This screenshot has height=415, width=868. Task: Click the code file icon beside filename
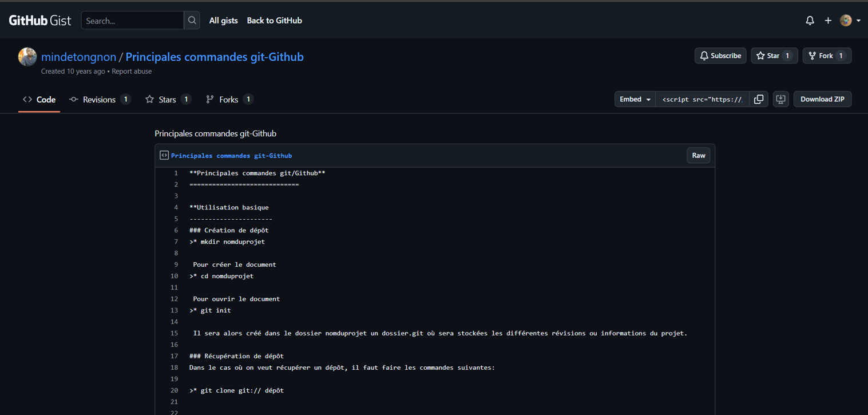(164, 155)
